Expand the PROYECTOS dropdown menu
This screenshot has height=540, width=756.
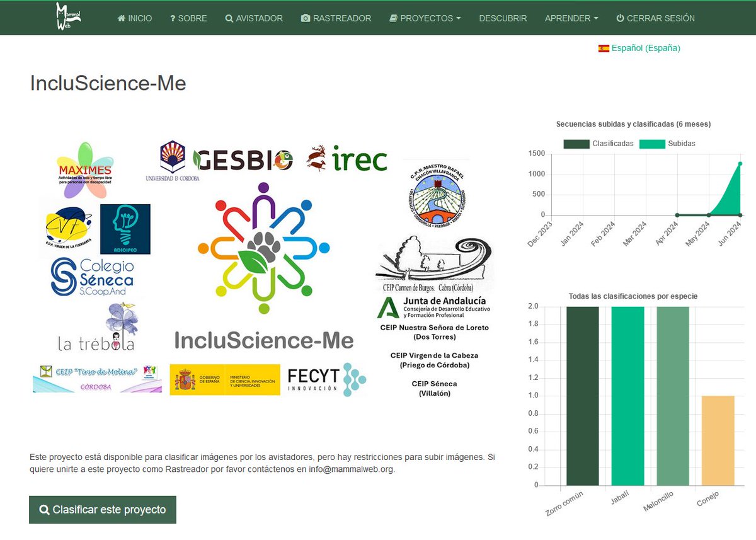coord(425,18)
